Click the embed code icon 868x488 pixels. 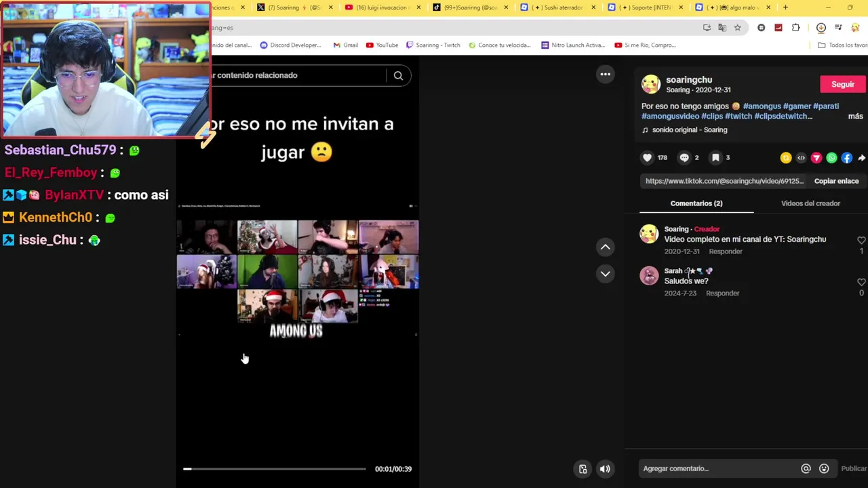coord(801,158)
